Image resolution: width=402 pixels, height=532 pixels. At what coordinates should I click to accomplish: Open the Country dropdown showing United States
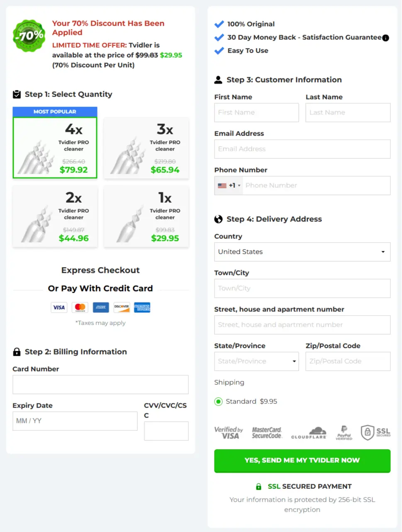click(x=302, y=252)
